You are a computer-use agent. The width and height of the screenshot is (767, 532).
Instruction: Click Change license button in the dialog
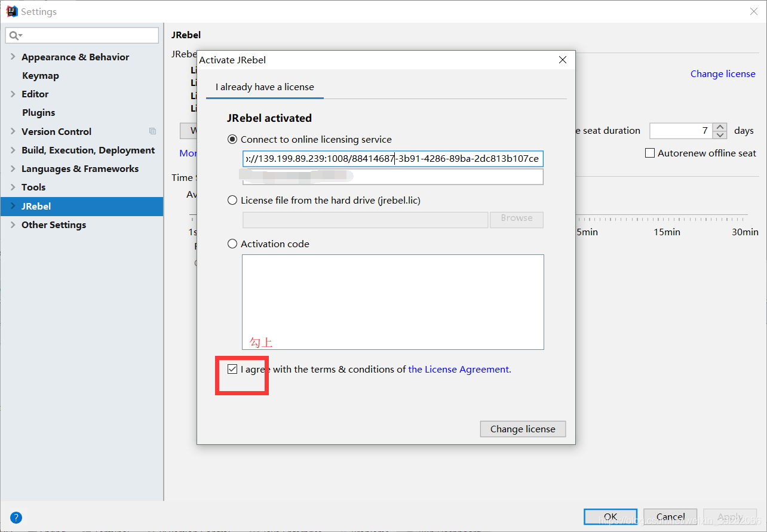[523, 429]
